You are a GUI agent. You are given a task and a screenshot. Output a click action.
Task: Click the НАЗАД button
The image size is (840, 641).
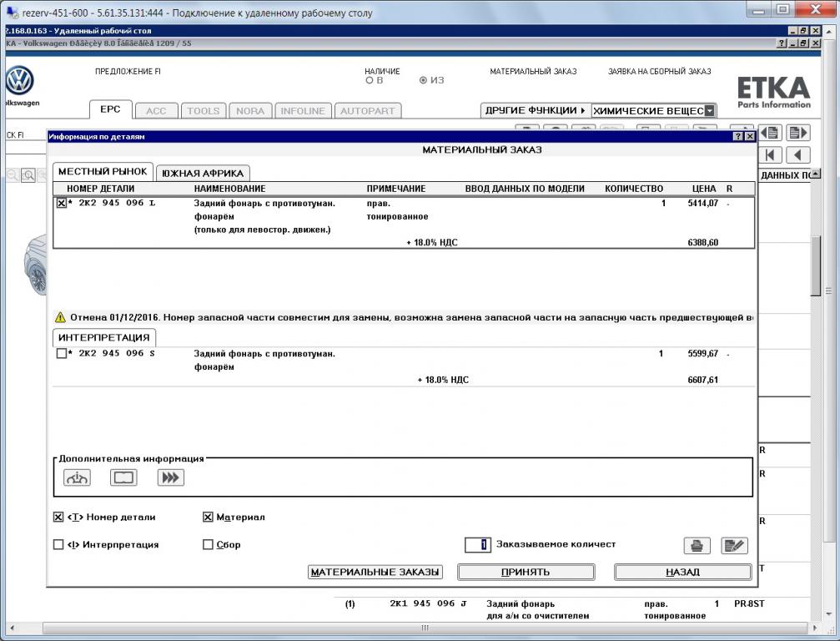click(682, 572)
